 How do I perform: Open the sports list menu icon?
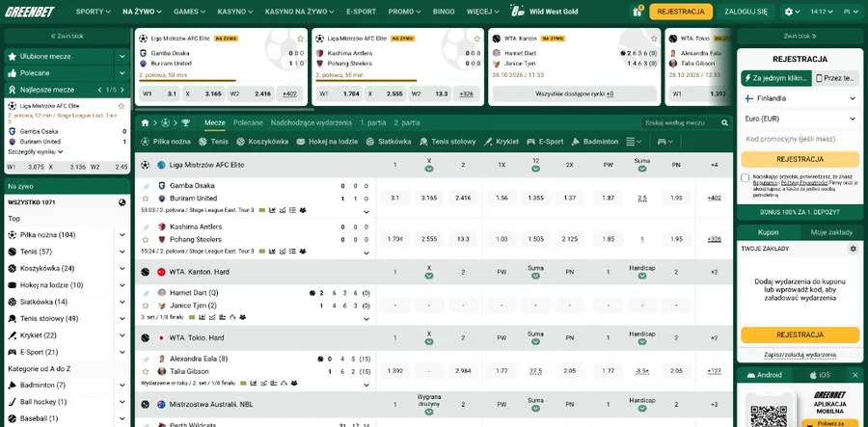(x=634, y=142)
